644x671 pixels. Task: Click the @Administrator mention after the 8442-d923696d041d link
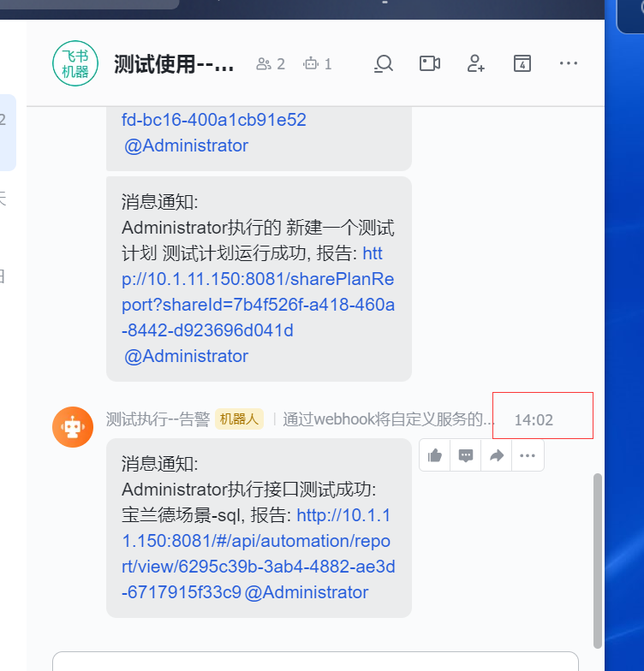[187, 356]
